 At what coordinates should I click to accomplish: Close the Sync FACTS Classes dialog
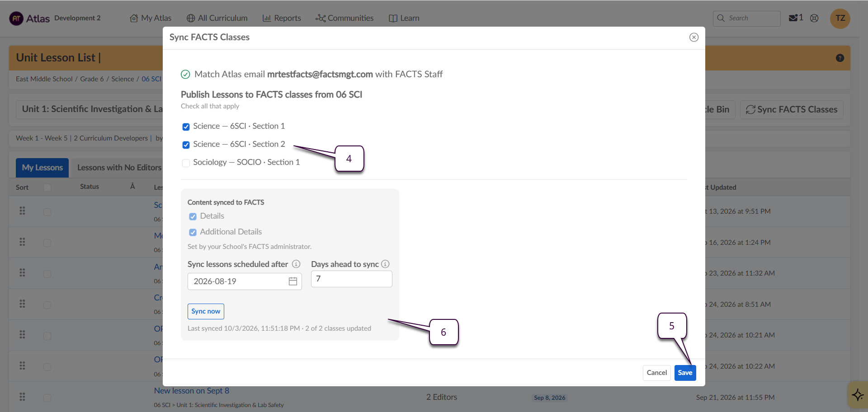694,37
